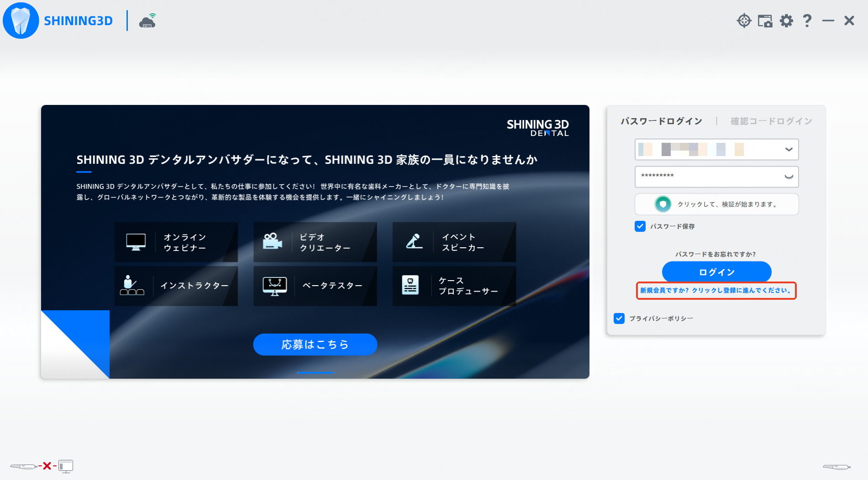This screenshot has width=868, height=480.
Task: Click the scanner device icon at bottom right
Action: [836, 467]
